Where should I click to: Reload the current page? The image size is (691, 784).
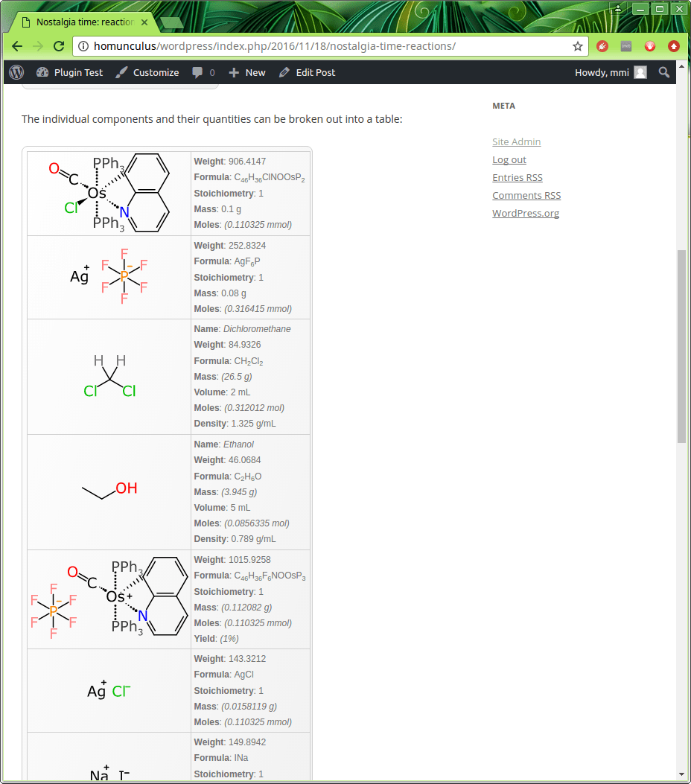coord(59,46)
